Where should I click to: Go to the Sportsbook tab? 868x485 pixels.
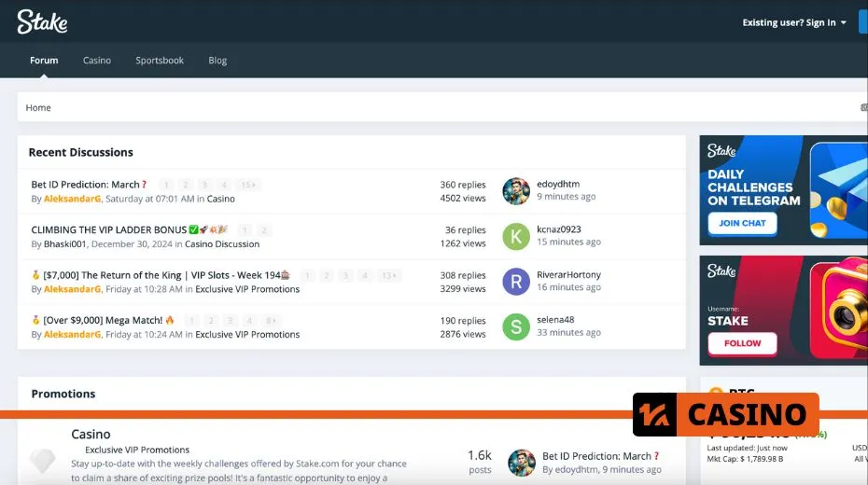tap(160, 61)
